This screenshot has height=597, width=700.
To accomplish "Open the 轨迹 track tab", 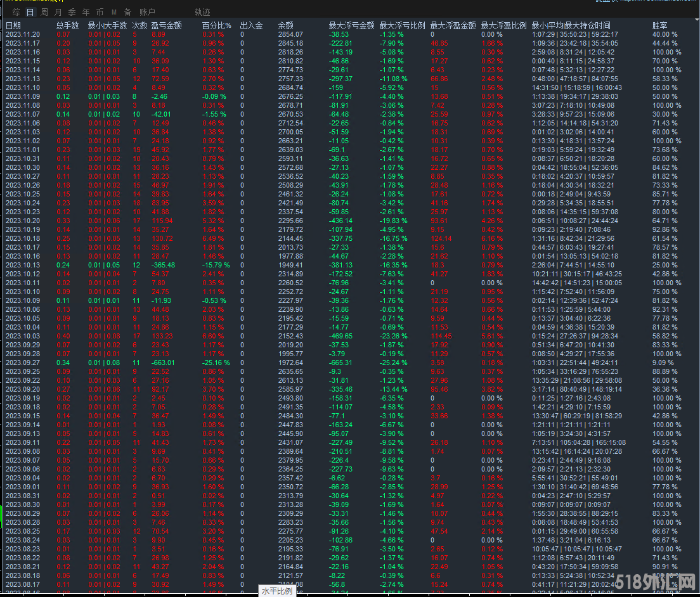I will pos(202,12).
